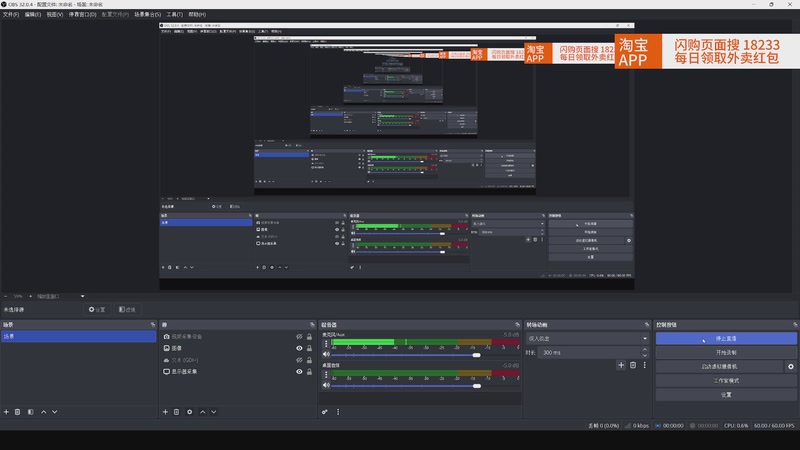Select the 场景 item in Scenes list
Viewport: 800px width, 450px height.
[x=79, y=337]
